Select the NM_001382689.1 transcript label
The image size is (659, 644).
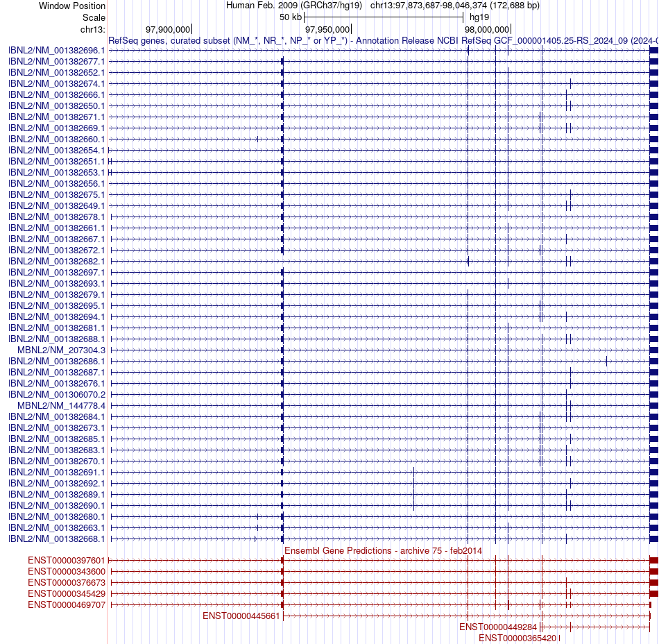(57, 495)
